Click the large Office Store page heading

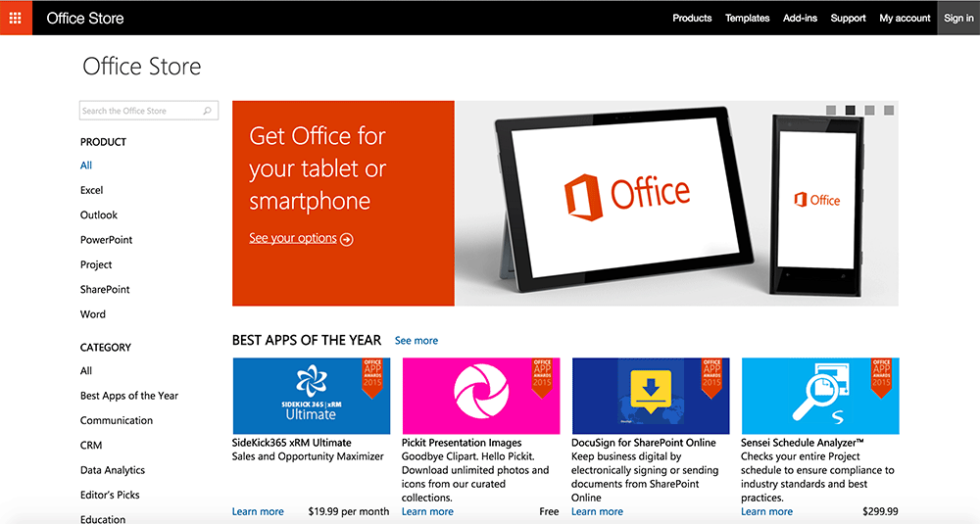[142, 67]
